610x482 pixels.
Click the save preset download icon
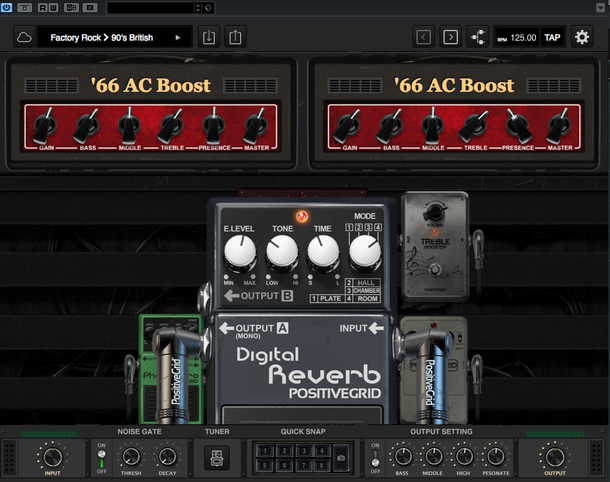point(209,37)
